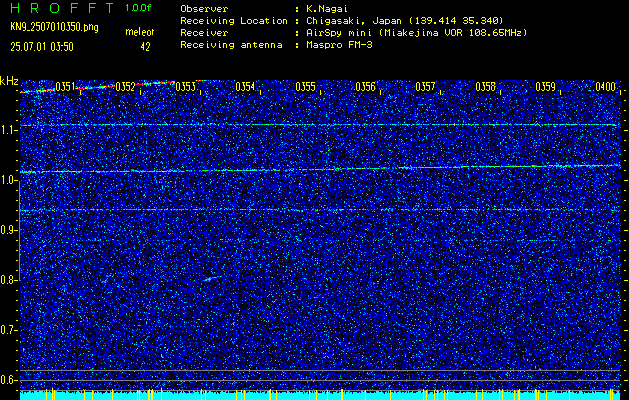The image size is (629, 400).
Task: Select the Maspro FM-3 antenna text
Action: 339,45
